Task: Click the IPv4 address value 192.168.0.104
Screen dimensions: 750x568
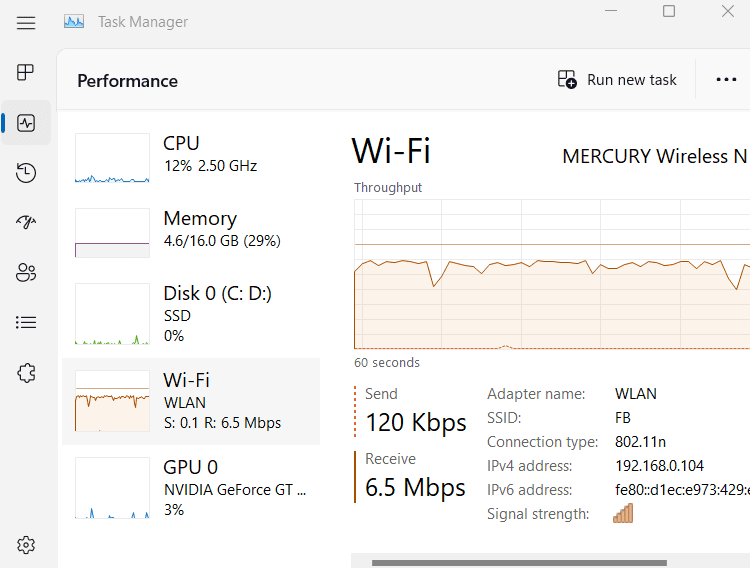Action: [x=659, y=466]
